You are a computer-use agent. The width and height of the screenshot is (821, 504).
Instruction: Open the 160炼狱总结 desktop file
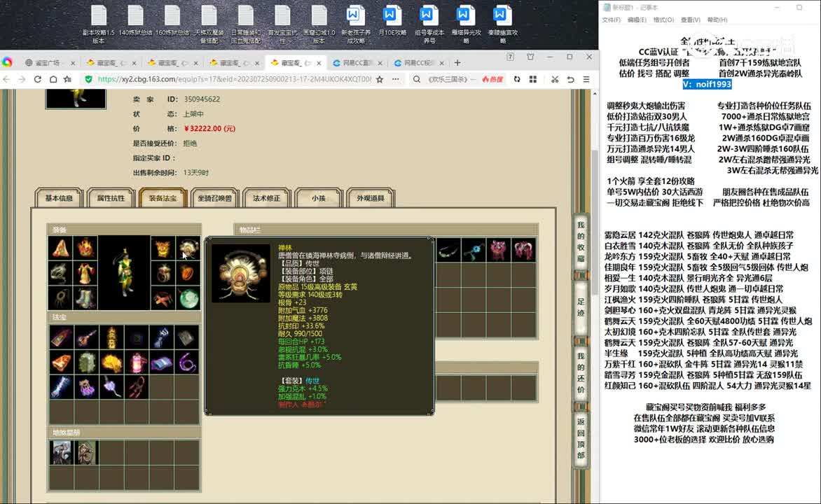point(172,21)
